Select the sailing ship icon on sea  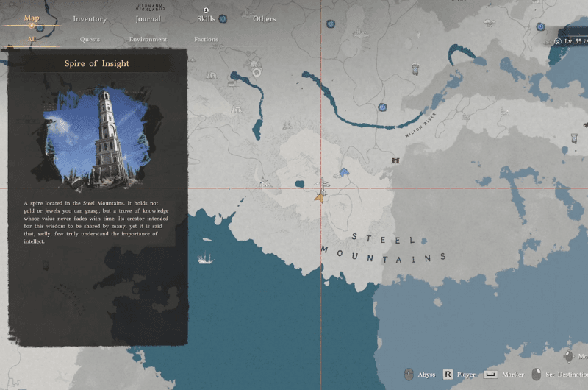tap(205, 258)
